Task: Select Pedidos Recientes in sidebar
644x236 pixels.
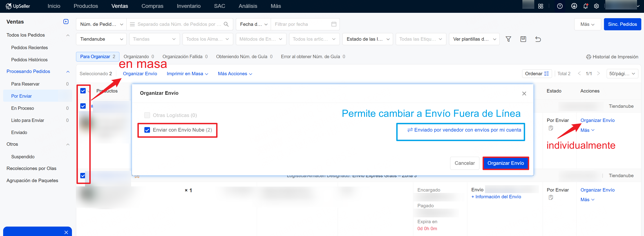Action: click(29, 48)
